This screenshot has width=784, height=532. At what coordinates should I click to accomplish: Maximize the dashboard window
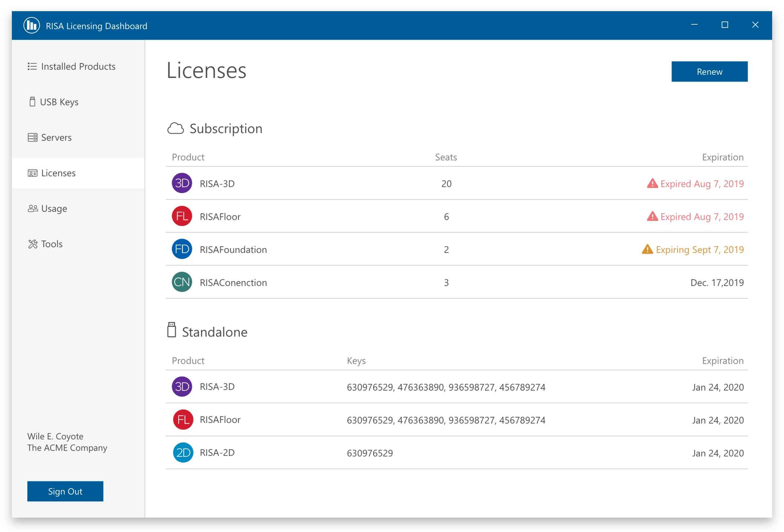click(725, 24)
